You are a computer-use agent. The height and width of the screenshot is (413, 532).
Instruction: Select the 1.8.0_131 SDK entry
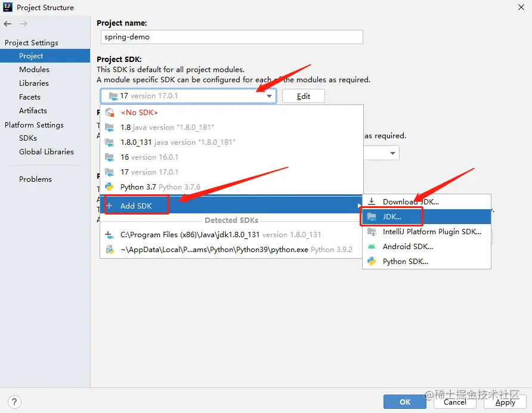coord(232,142)
